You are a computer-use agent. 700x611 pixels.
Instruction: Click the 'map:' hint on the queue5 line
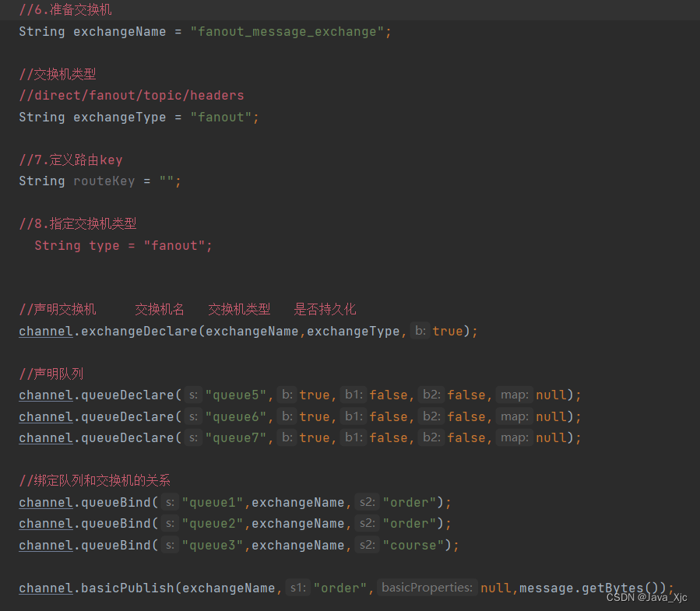pyautogui.click(x=514, y=395)
